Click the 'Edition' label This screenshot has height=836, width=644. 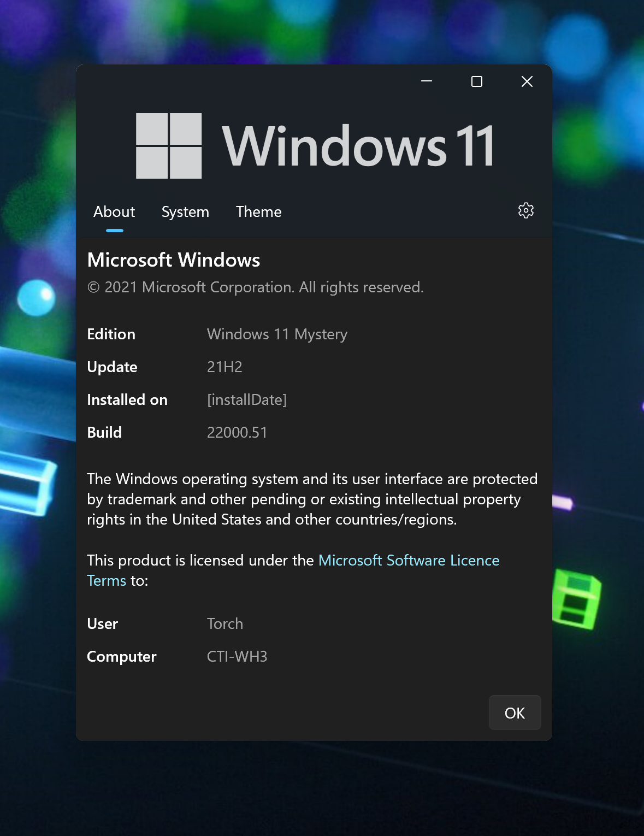point(111,334)
